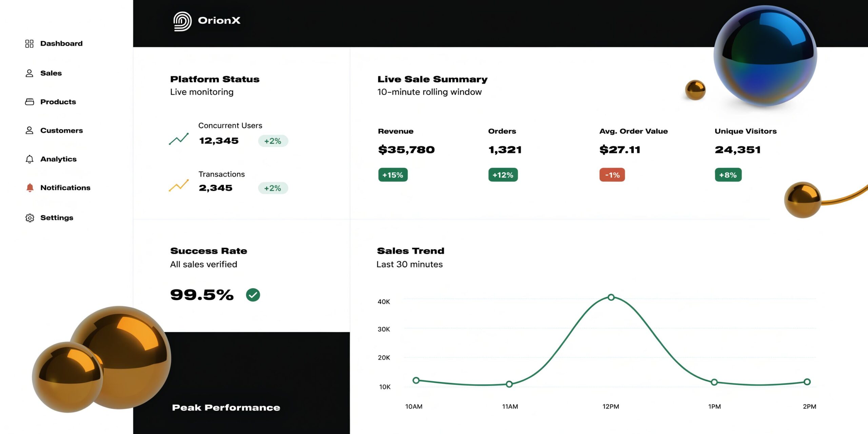Open the Live Sale Summary heading

point(432,79)
